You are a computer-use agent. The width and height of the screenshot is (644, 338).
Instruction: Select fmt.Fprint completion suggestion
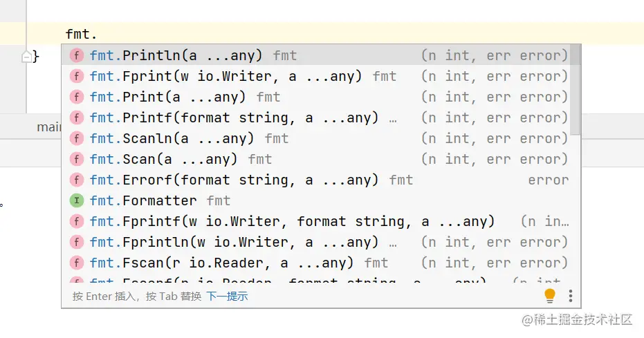tap(226, 76)
